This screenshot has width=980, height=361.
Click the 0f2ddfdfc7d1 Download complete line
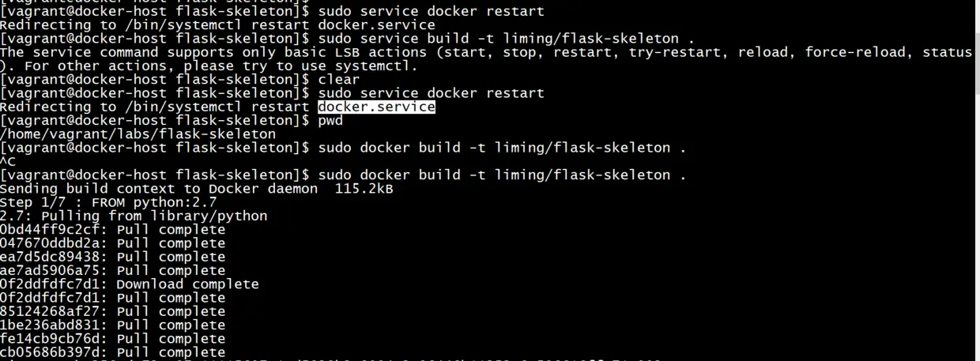click(130, 284)
